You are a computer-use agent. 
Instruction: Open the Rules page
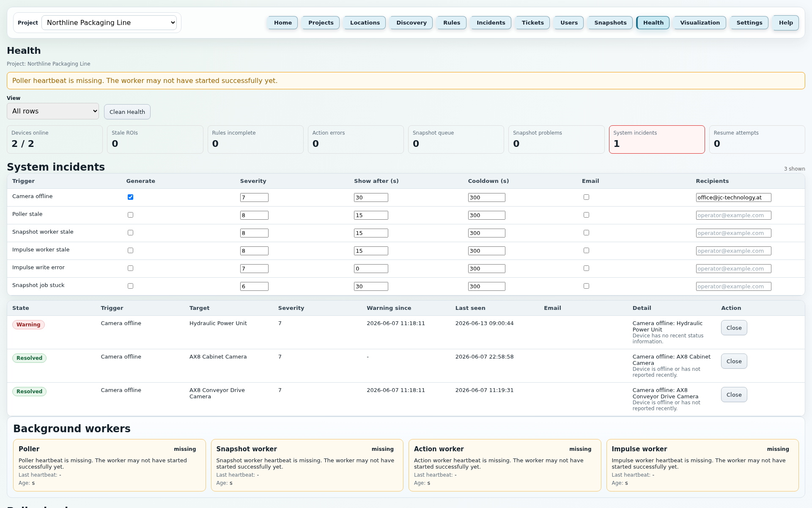(451, 22)
